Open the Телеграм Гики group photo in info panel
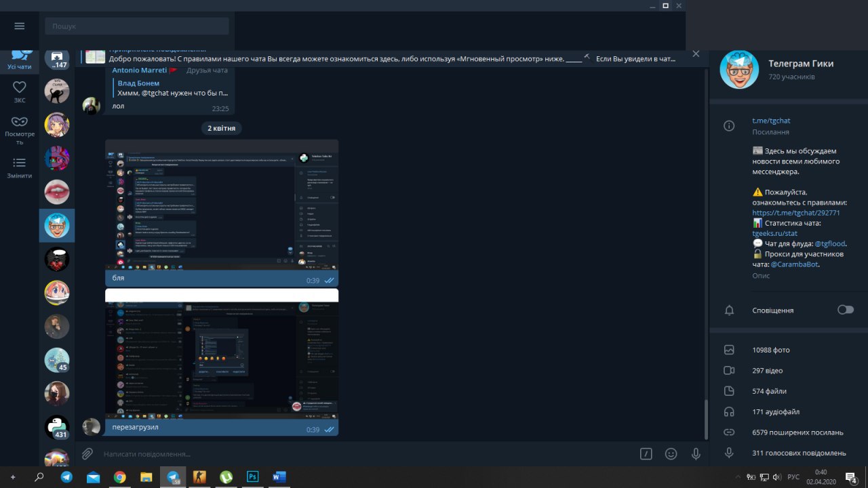This screenshot has width=868, height=488. [739, 69]
